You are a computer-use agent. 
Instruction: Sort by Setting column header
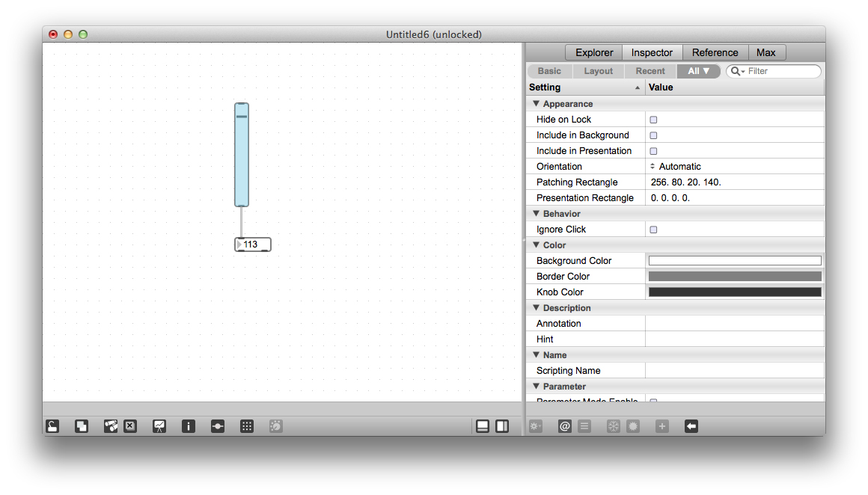click(x=585, y=87)
